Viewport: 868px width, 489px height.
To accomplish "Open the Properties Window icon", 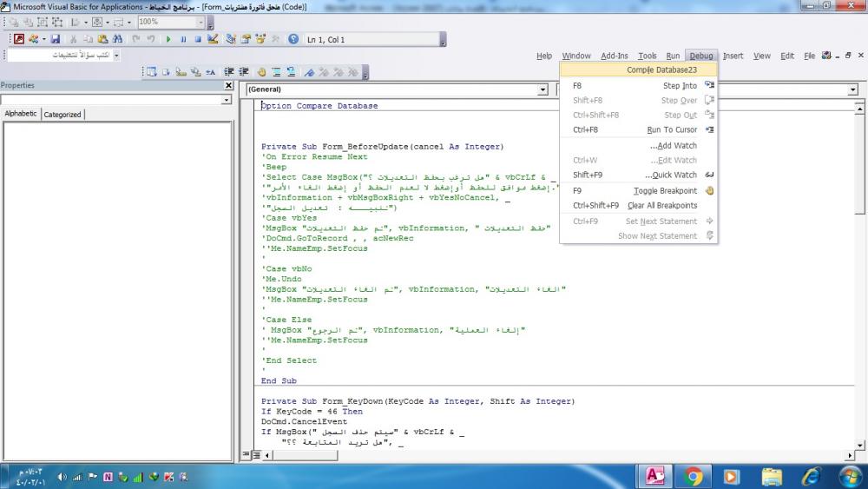I will [x=246, y=39].
